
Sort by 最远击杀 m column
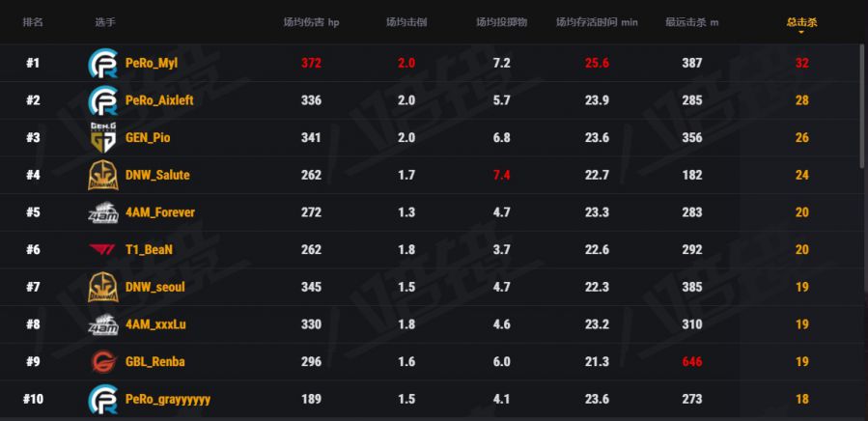[692, 23]
